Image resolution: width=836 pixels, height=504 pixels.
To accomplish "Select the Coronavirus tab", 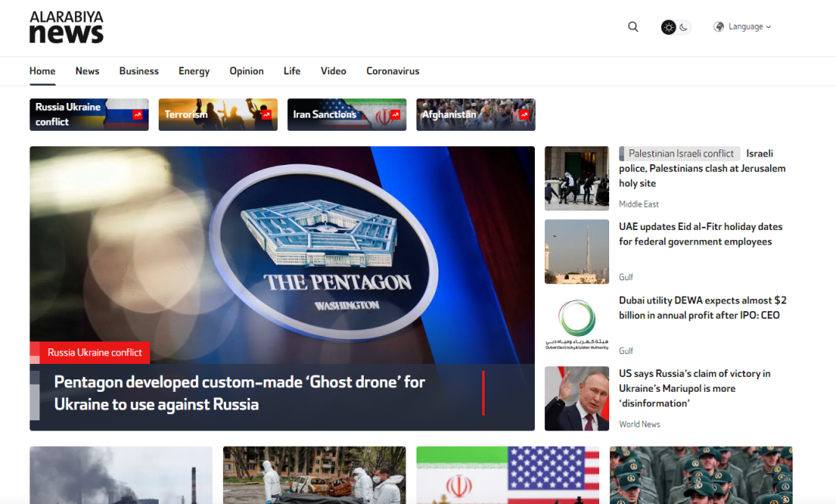I will pos(393,71).
